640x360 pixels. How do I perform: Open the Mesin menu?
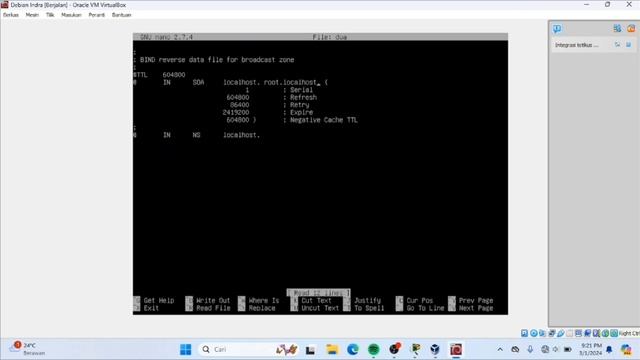point(32,15)
